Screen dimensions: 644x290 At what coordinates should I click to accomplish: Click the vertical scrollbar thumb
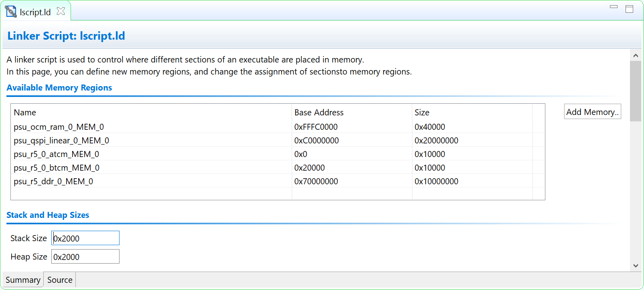click(x=636, y=91)
